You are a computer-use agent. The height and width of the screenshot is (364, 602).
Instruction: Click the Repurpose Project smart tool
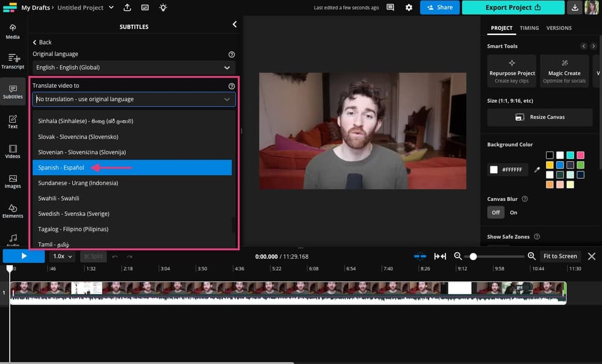pyautogui.click(x=511, y=71)
